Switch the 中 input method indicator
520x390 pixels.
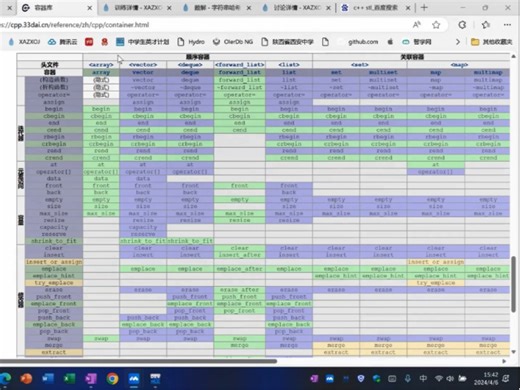click(423, 378)
